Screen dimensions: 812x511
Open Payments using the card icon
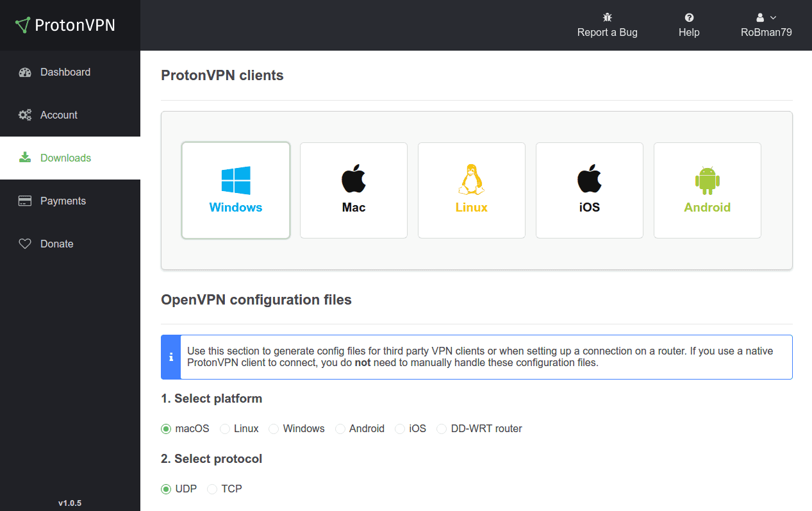coord(24,200)
